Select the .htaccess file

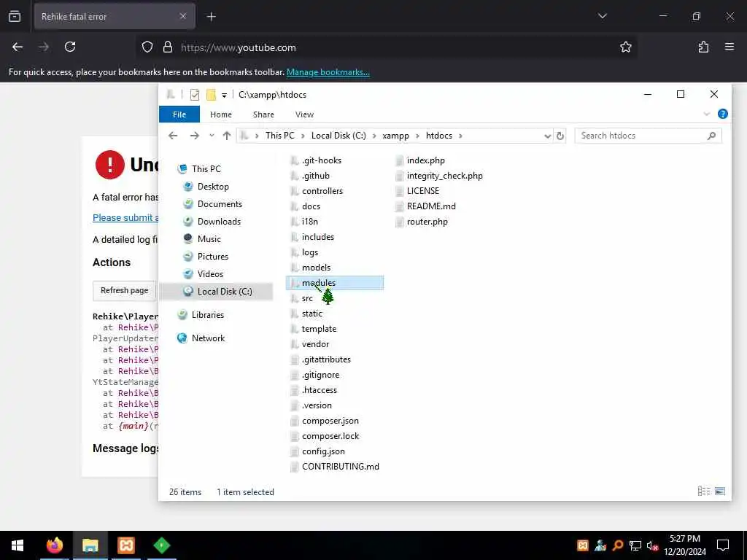pos(320,391)
